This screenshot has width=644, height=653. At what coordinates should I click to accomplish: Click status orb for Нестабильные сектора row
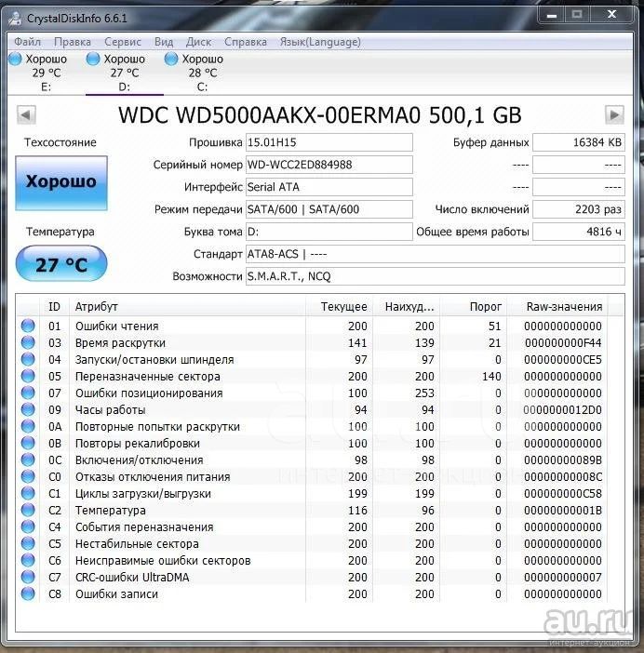point(28,543)
